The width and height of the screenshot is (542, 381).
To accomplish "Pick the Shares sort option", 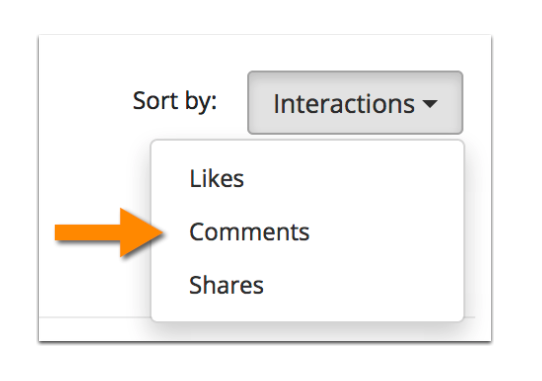I will click(226, 285).
